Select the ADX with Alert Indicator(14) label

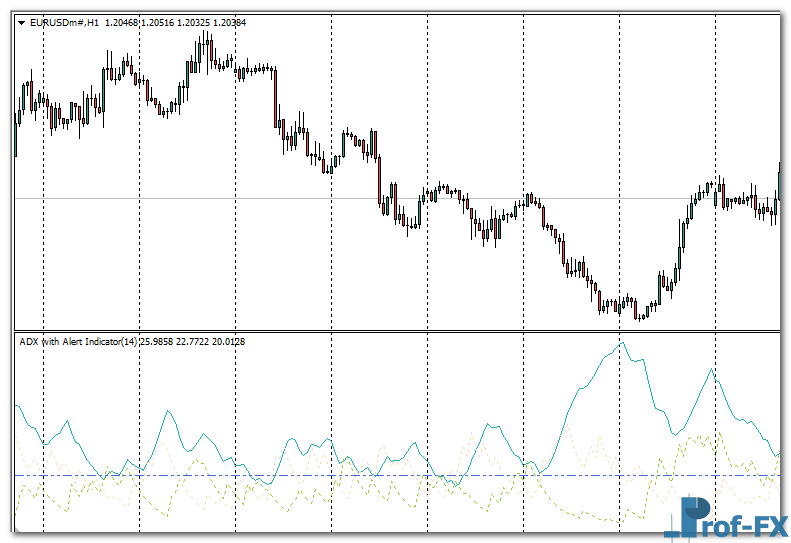click(x=79, y=342)
